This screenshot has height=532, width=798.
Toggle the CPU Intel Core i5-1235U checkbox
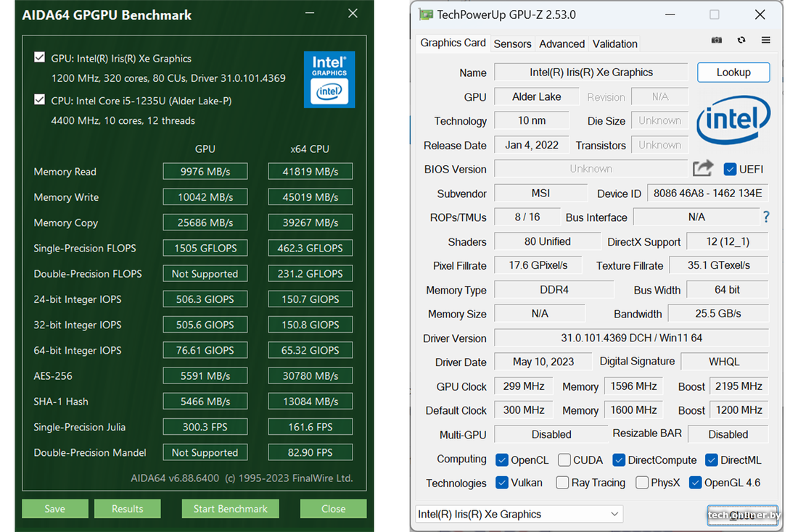[40, 100]
